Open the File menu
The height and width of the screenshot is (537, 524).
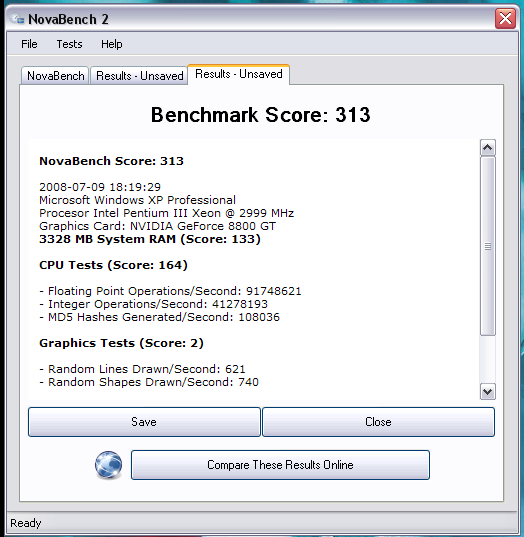coord(29,44)
